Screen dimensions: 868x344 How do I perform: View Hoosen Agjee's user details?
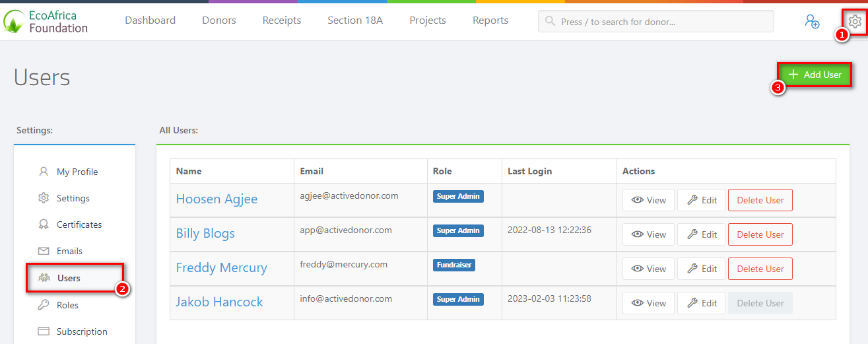tap(648, 200)
